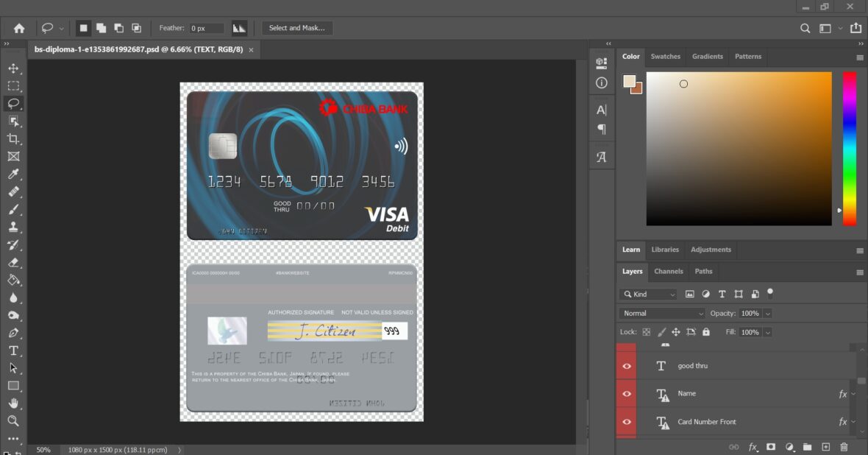The width and height of the screenshot is (868, 455).
Task: Enable New Selection mode
Action: tap(83, 28)
